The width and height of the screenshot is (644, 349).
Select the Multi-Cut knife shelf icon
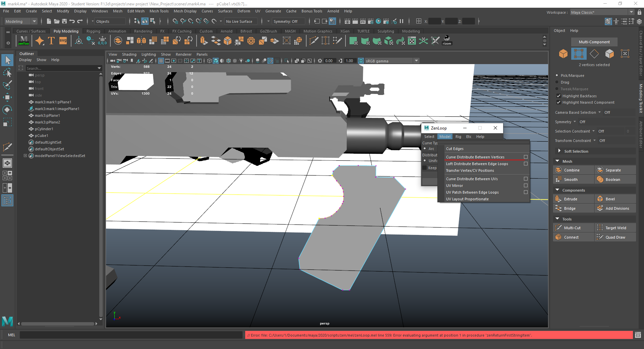click(314, 41)
